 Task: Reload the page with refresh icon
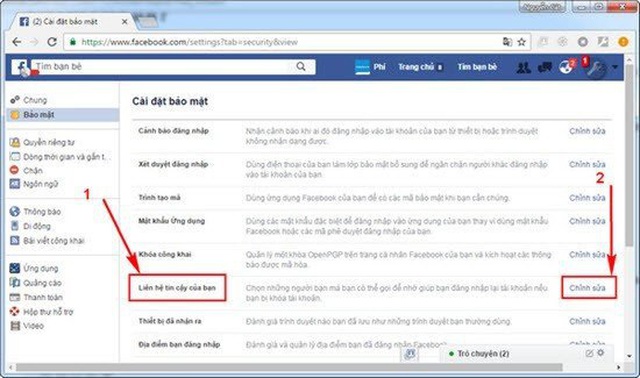[52, 42]
